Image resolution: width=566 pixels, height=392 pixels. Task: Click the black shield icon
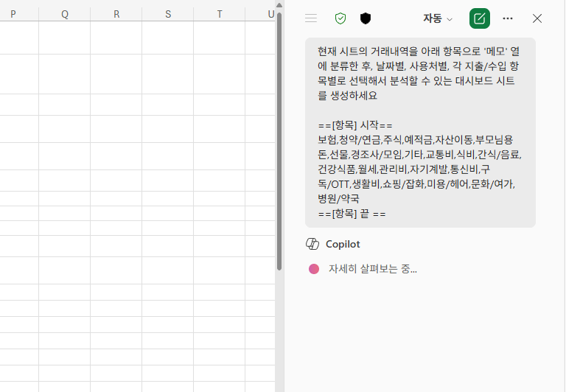[x=366, y=18]
